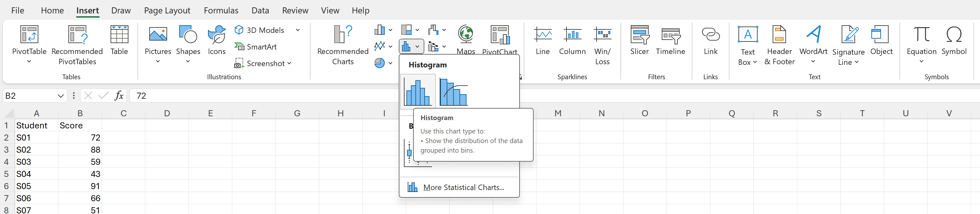Click the Insert Function fx button
The image size is (980, 214).
pyautogui.click(x=119, y=96)
